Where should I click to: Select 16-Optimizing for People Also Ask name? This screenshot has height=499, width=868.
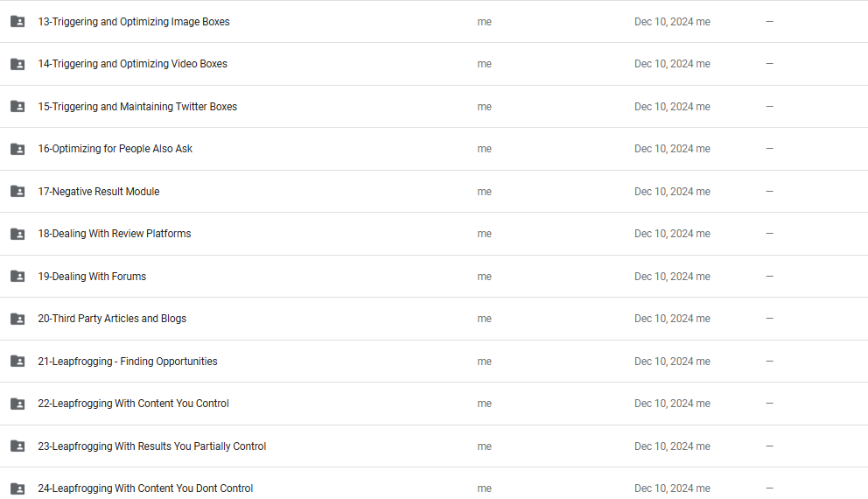[115, 149]
